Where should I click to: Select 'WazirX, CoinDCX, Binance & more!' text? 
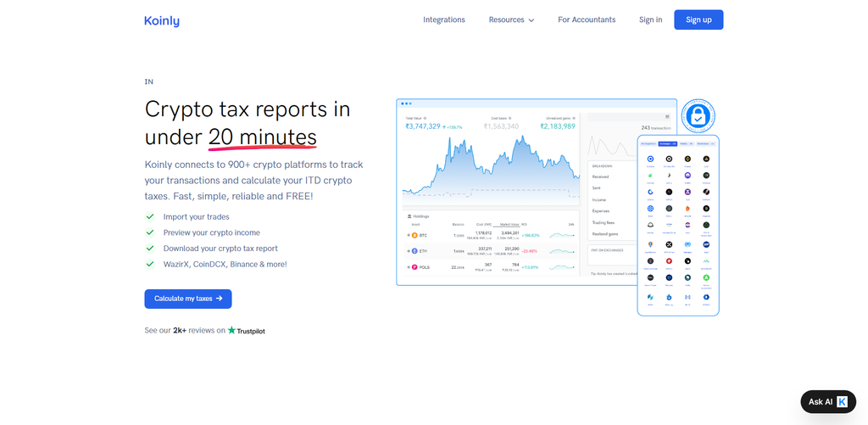point(225,265)
